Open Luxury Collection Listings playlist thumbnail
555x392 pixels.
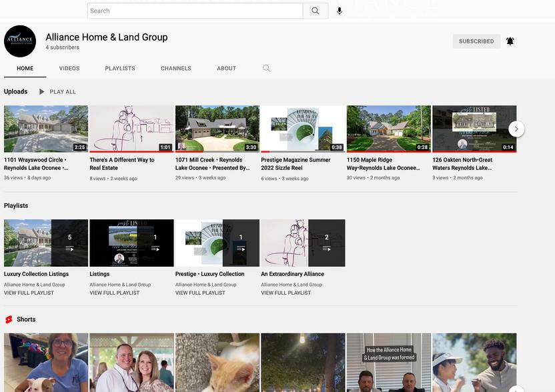point(46,243)
